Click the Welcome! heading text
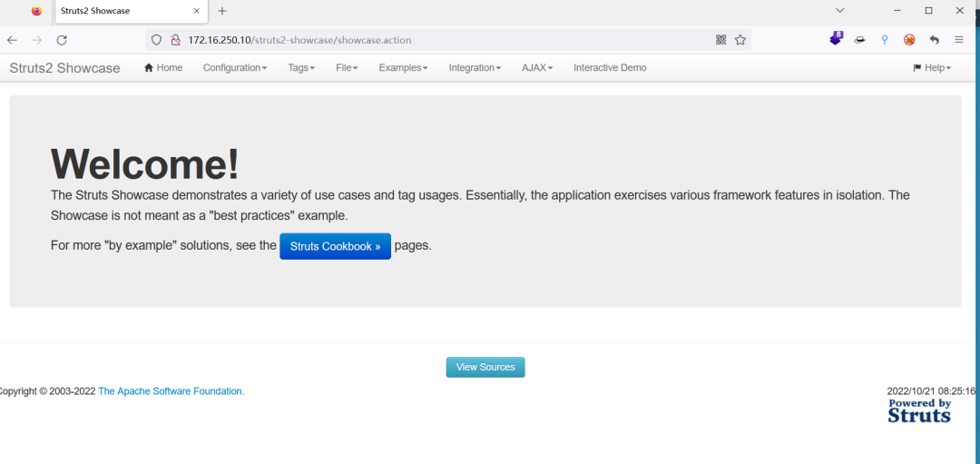Screen dimensions: 980x464 [x=144, y=163]
